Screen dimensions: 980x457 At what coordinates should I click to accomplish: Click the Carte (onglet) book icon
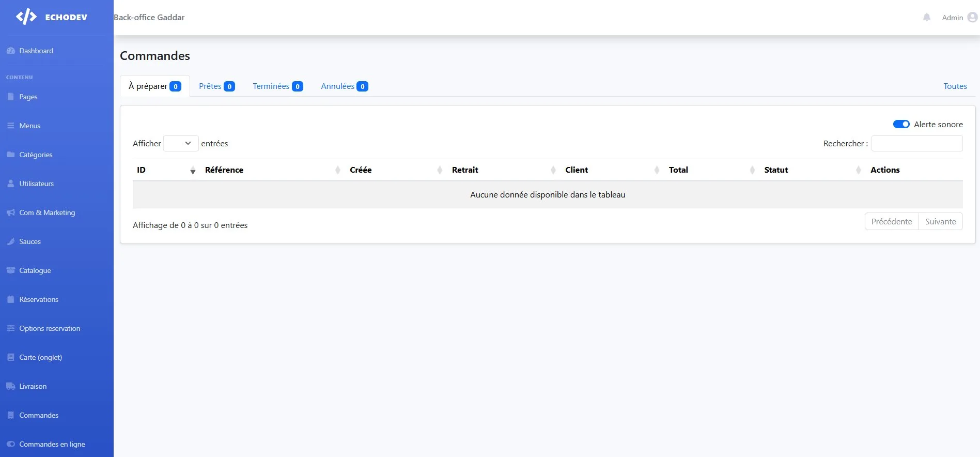11,357
